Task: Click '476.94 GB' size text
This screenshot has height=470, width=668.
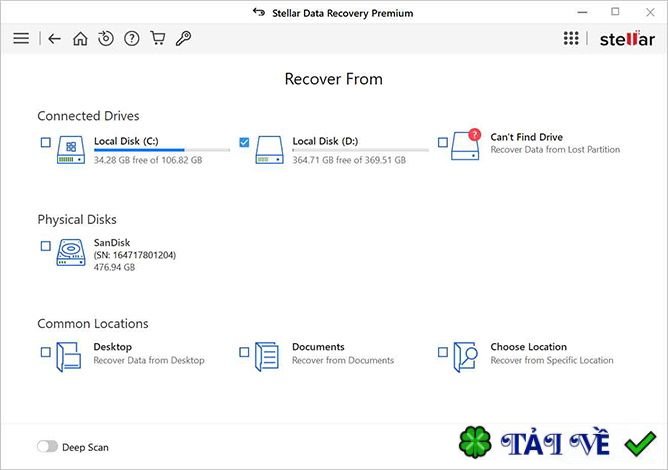Action: (x=114, y=267)
